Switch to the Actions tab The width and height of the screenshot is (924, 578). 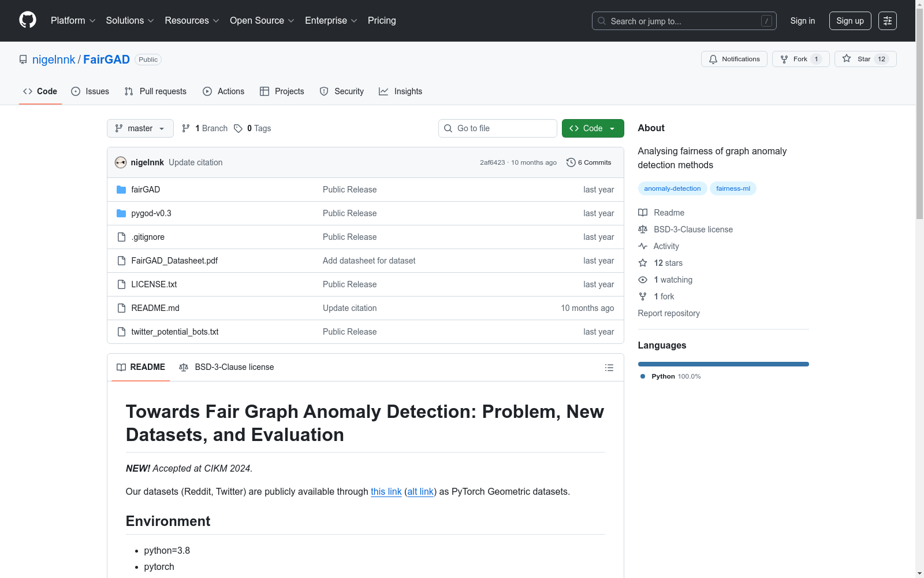click(223, 91)
